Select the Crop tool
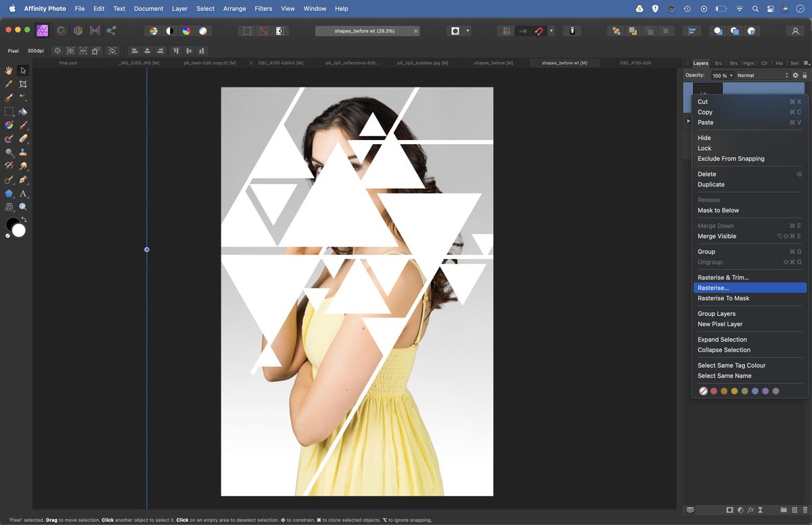Viewport: 812px width, 525px height. click(x=22, y=84)
